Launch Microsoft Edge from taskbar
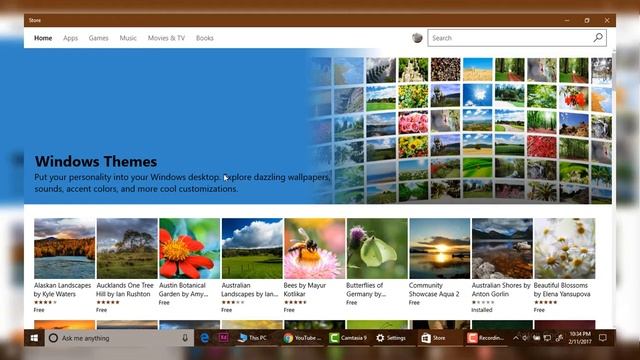The width and height of the screenshot is (640, 360). pos(204,338)
